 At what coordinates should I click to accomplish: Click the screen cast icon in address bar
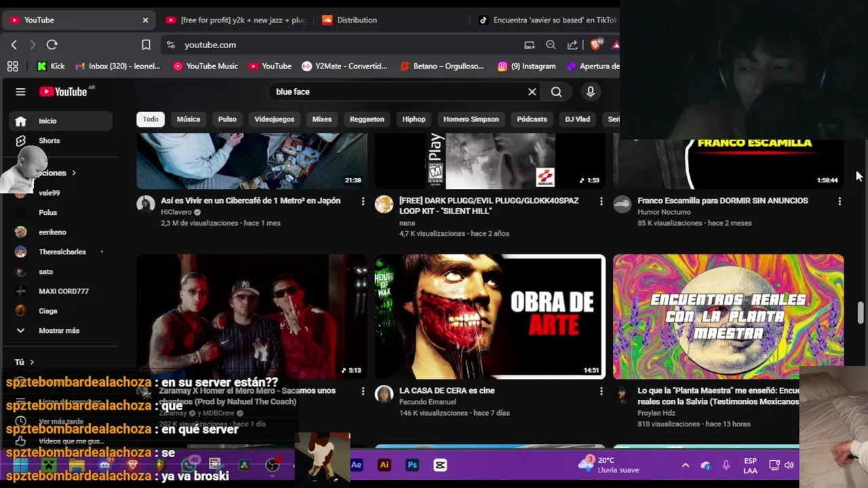coord(529,45)
